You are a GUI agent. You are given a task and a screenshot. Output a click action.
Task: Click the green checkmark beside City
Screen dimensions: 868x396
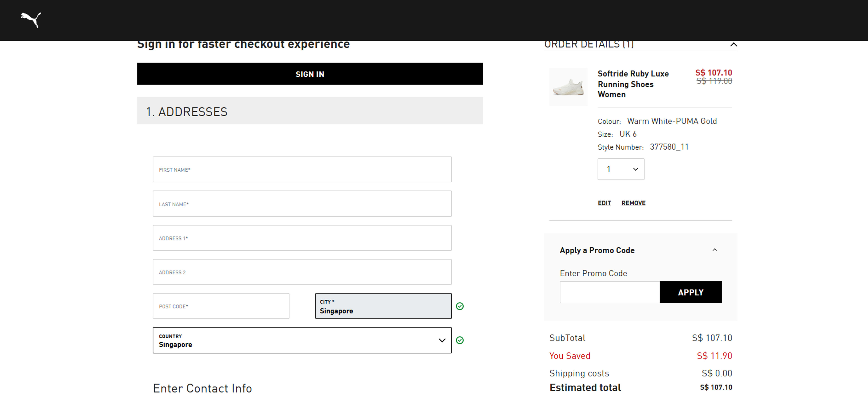(x=460, y=306)
